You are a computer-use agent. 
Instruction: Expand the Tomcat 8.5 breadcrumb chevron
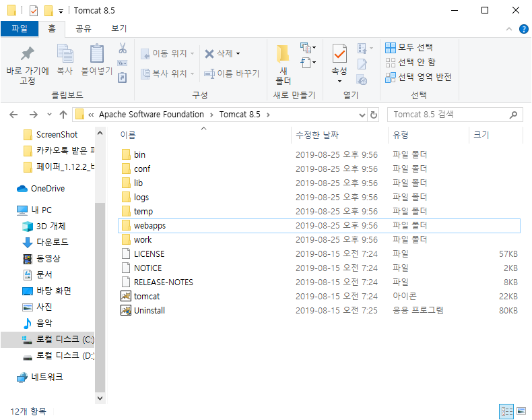coord(268,115)
